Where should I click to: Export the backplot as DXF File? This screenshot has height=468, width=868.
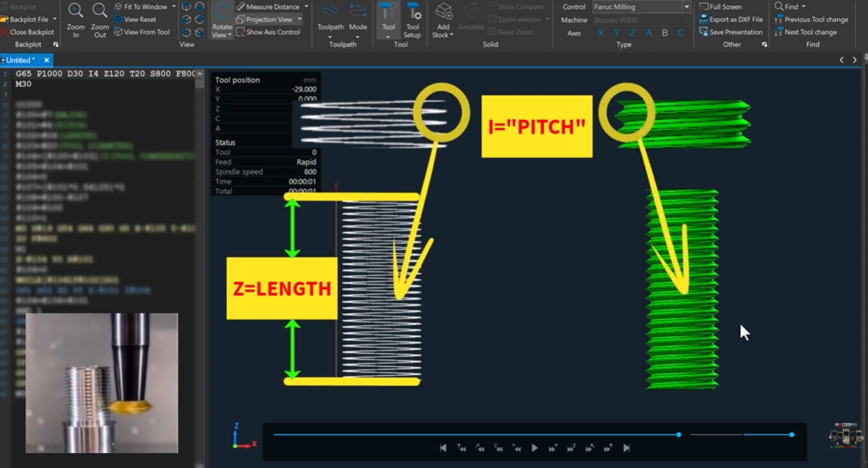click(x=730, y=19)
